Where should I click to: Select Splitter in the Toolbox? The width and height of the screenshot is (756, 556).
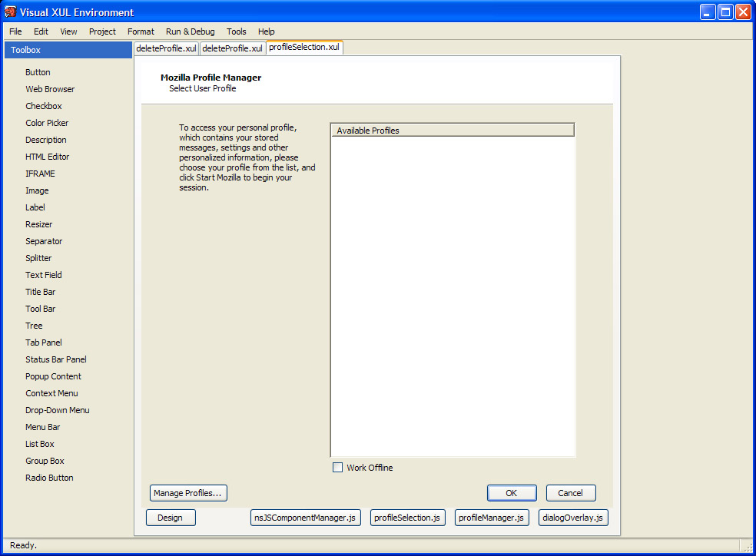click(x=38, y=258)
